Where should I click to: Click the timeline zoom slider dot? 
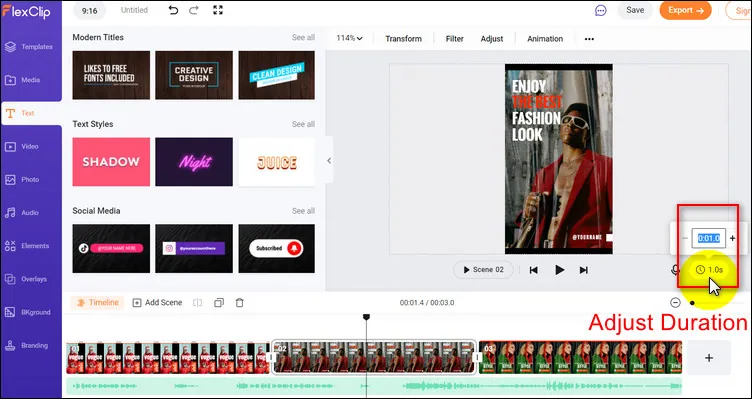(692, 303)
